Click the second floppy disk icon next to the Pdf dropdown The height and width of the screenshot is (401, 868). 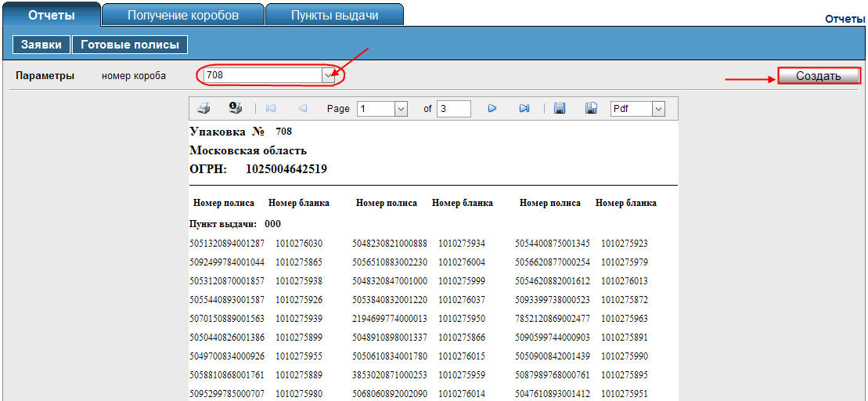(x=591, y=109)
